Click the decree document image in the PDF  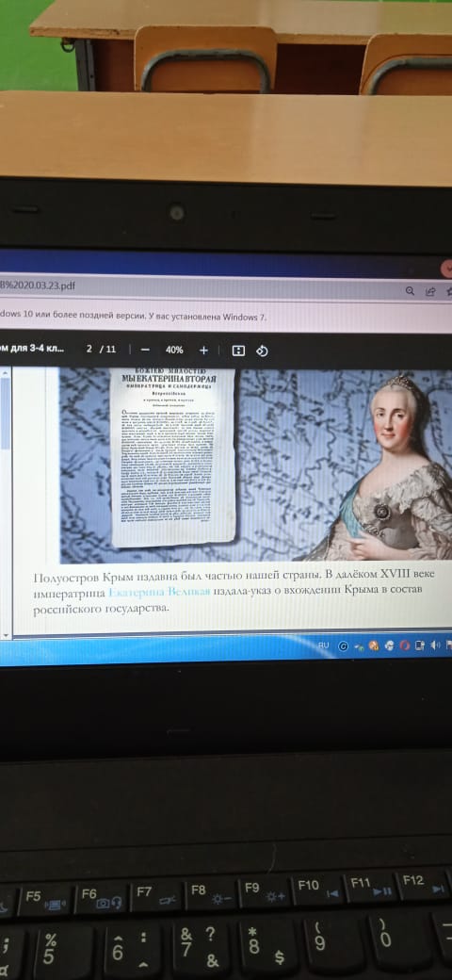pyautogui.click(x=172, y=457)
